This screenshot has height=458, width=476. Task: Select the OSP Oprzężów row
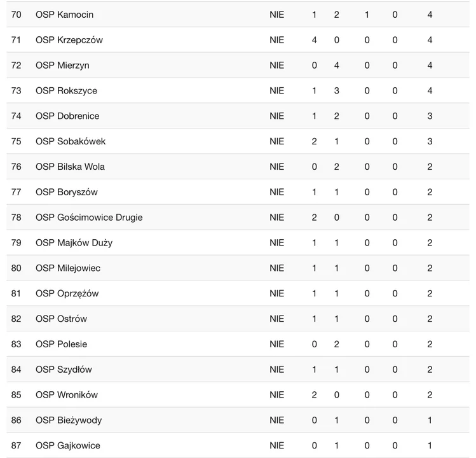[x=238, y=293]
